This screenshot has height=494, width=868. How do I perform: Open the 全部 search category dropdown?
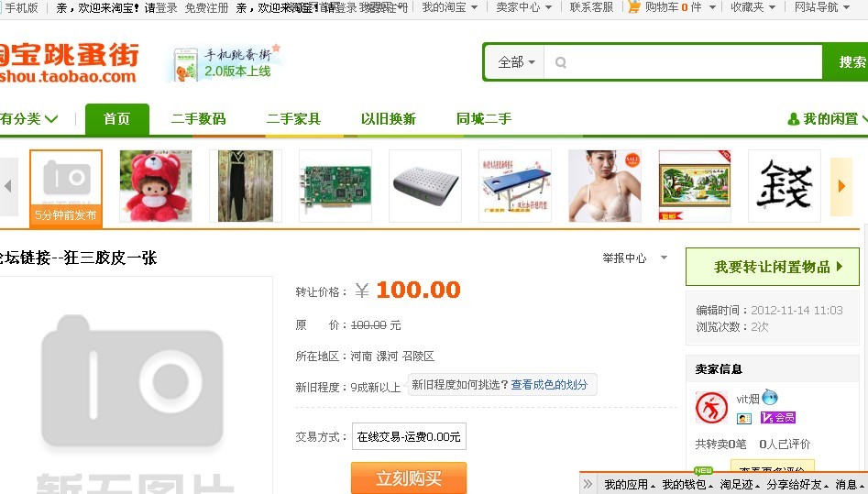click(x=516, y=62)
